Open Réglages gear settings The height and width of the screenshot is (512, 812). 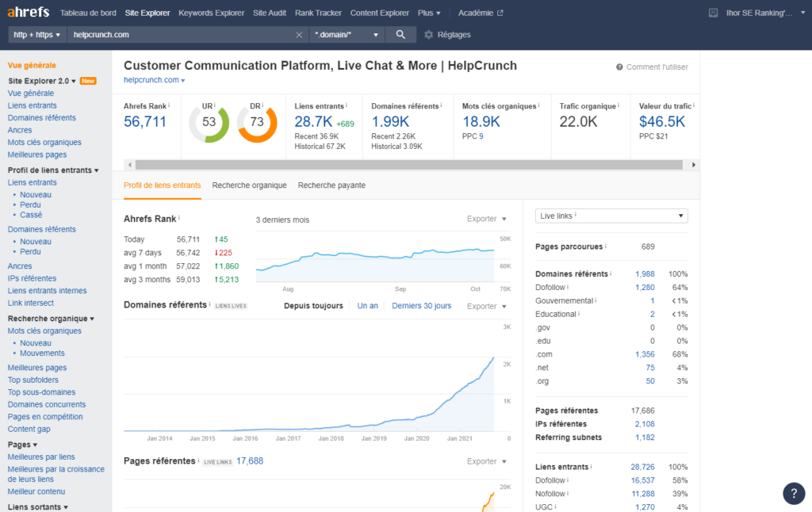coord(447,35)
